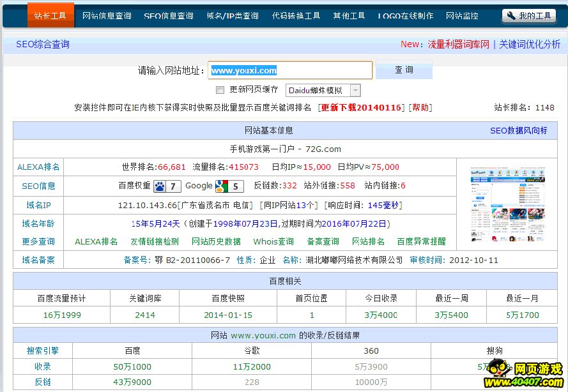Click the Google PageRank icon
Viewport: 568px width, 392px height.
click(x=229, y=186)
